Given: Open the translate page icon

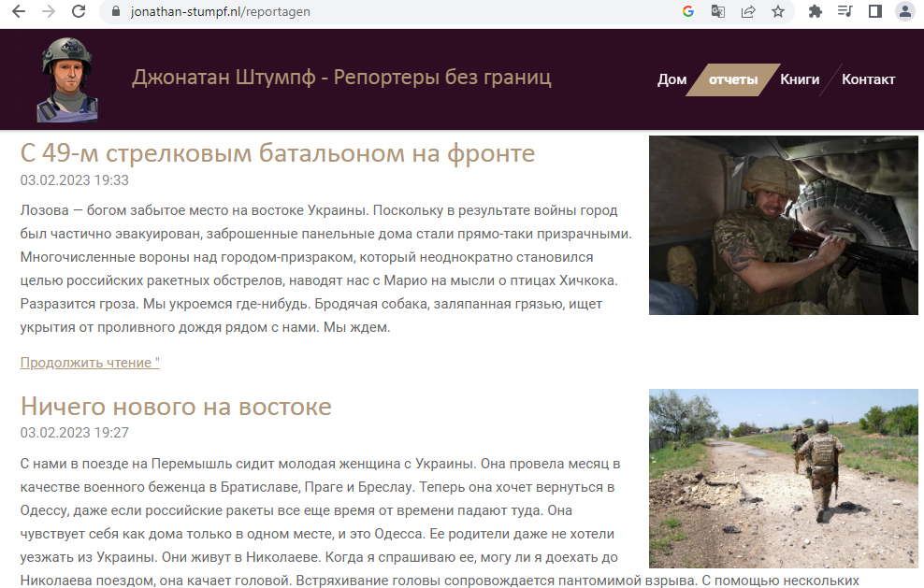Looking at the screenshot, I should point(717,11).
